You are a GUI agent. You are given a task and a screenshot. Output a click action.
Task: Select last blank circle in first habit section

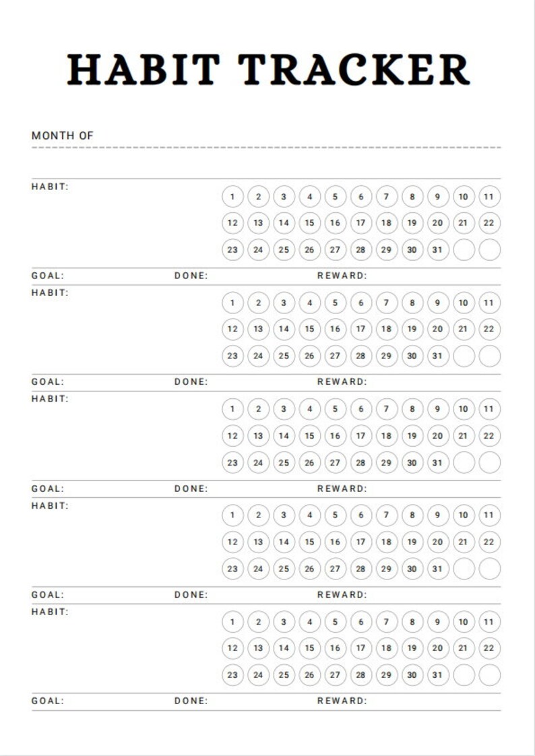(489, 250)
